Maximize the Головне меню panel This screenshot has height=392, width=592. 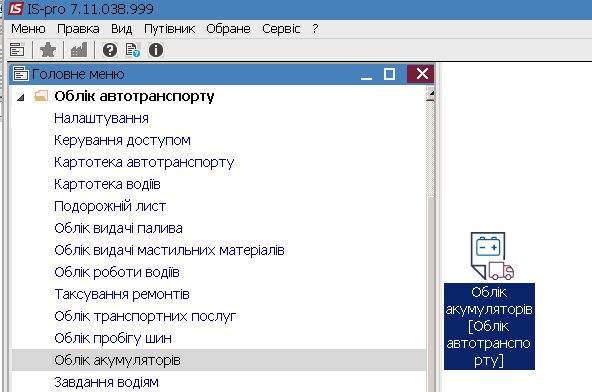coord(389,74)
